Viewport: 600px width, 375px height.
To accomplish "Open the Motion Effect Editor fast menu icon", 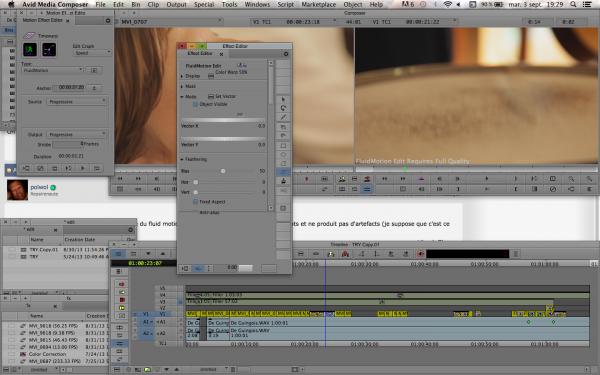I will point(108,21).
